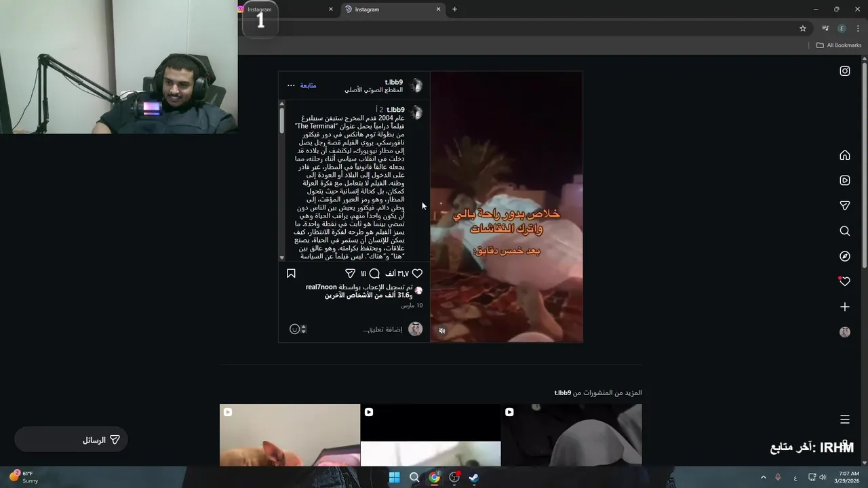Click the reel video to pause
868x488 pixels.
pos(507,207)
